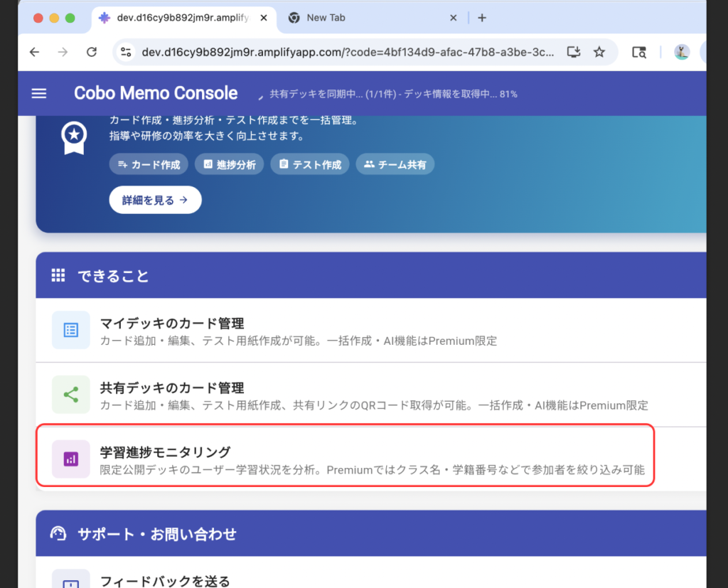Screen dimensions: 728x588
Task: Go back to the previous page
Action: pyautogui.click(x=34, y=52)
